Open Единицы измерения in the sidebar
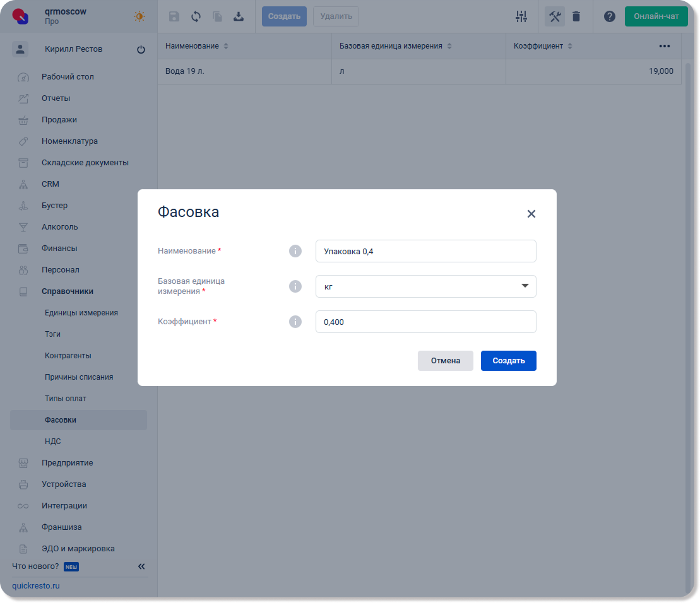Viewport: 700px width, 603px height. [81, 313]
